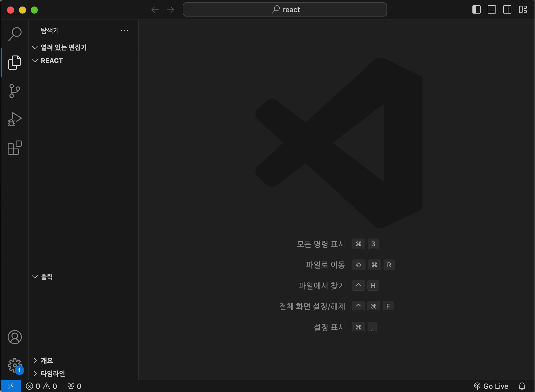This screenshot has width=535, height=392.
Task: Go forward with the right arrow
Action: pos(170,10)
